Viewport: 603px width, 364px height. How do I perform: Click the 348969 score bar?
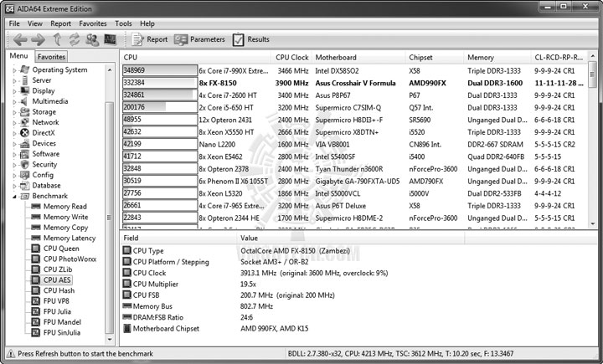click(x=160, y=70)
